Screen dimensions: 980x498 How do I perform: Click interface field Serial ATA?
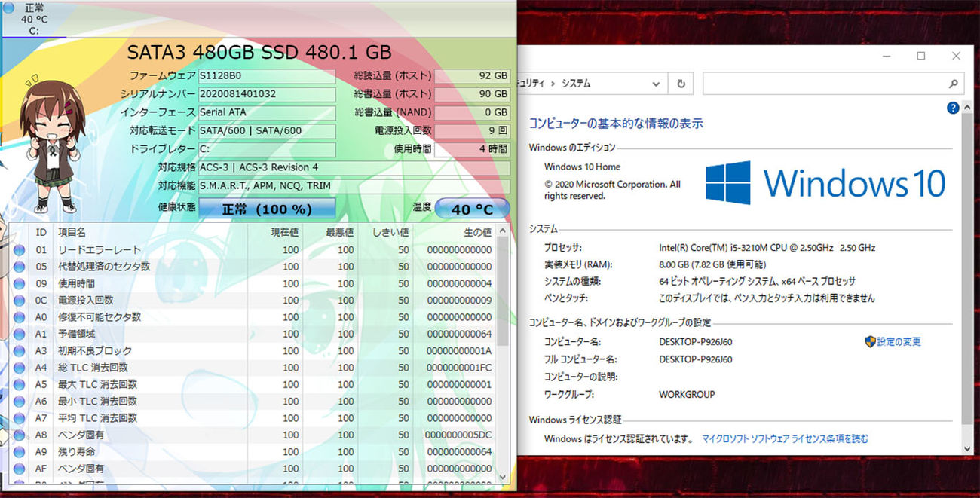click(267, 112)
